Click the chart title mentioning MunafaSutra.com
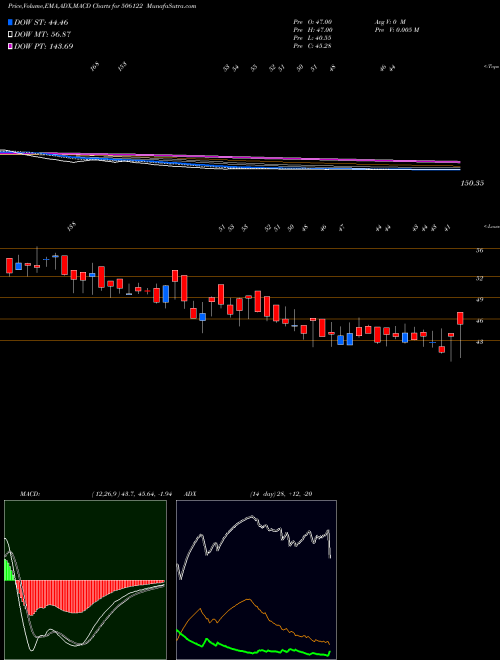 (102, 6)
